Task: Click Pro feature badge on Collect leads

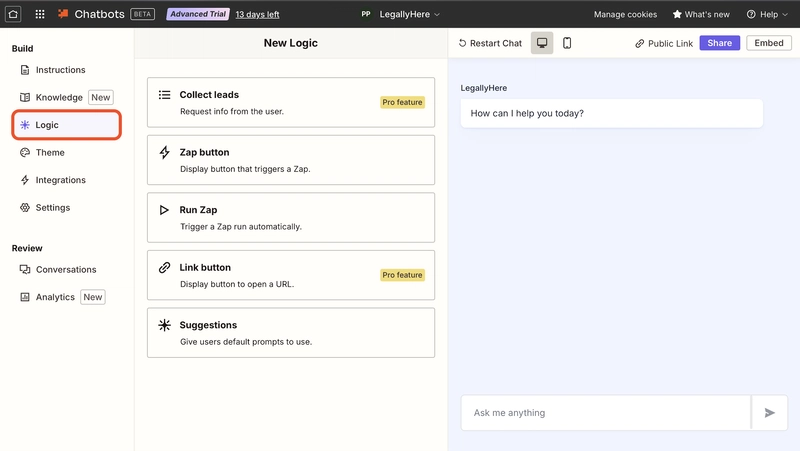Action: tap(402, 102)
